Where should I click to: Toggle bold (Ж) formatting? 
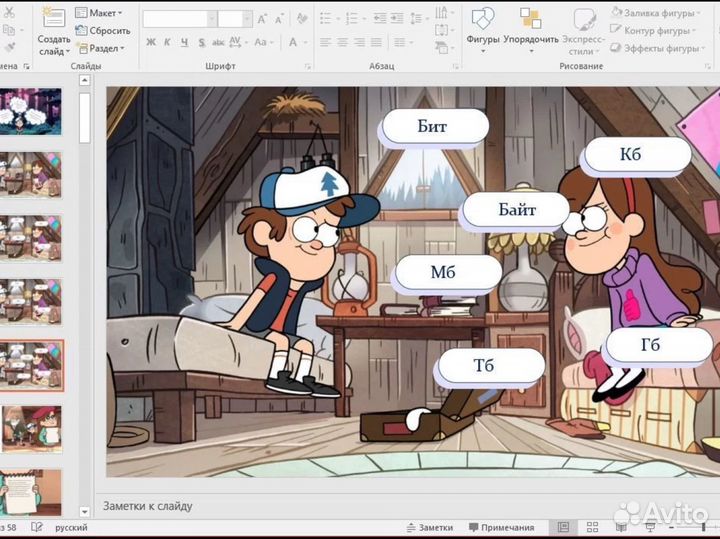(x=151, y=42)
